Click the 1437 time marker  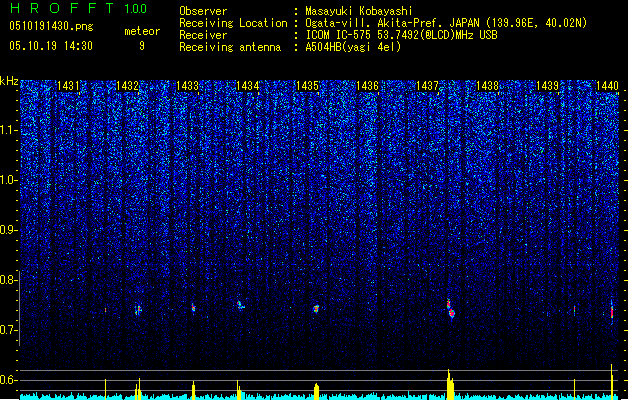(x=428, y=86)
